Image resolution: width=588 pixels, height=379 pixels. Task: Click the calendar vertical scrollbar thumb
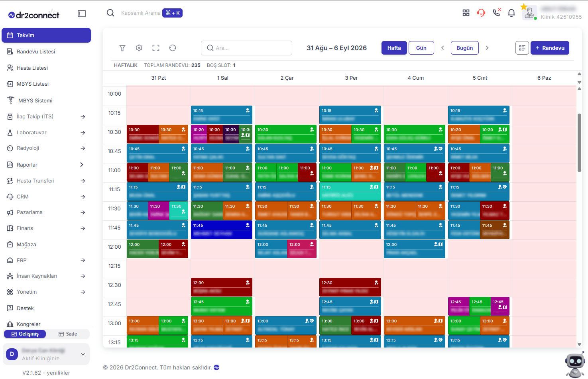pos(579,143)
